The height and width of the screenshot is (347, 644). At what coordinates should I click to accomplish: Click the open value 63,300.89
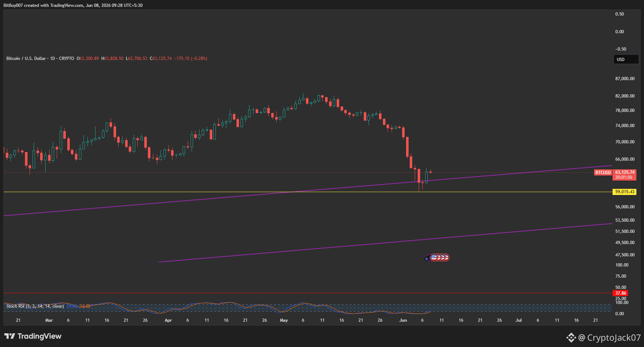(89, 58)
